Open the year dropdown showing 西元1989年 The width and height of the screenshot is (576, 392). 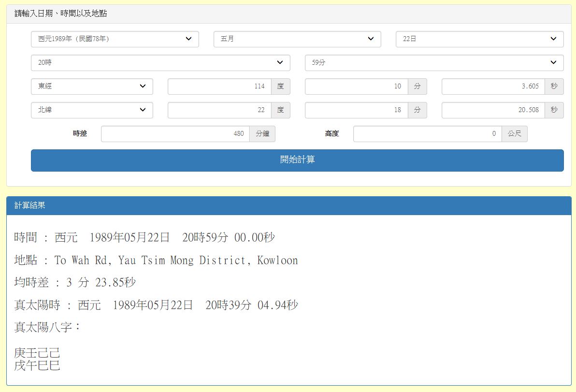pyautogui.click(x=115, y=39)
